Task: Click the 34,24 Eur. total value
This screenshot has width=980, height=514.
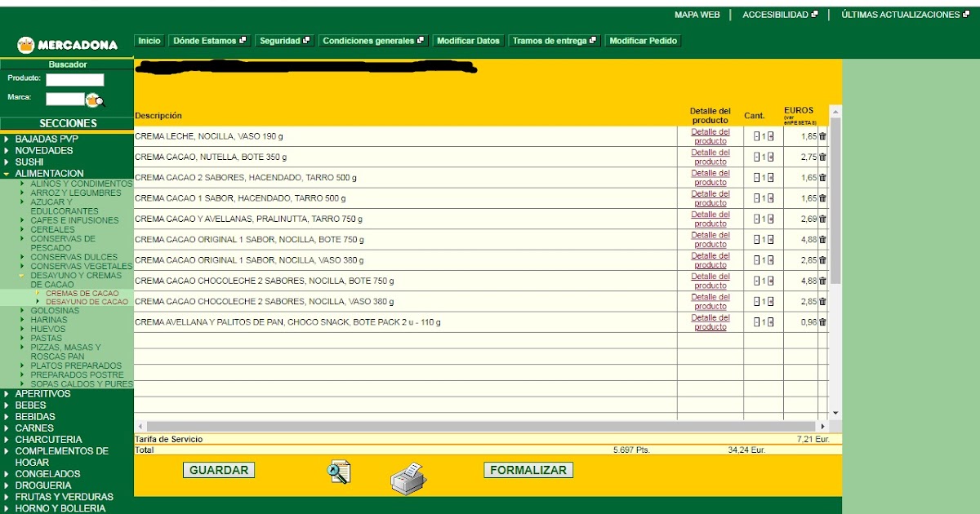Action: (746, 450)
